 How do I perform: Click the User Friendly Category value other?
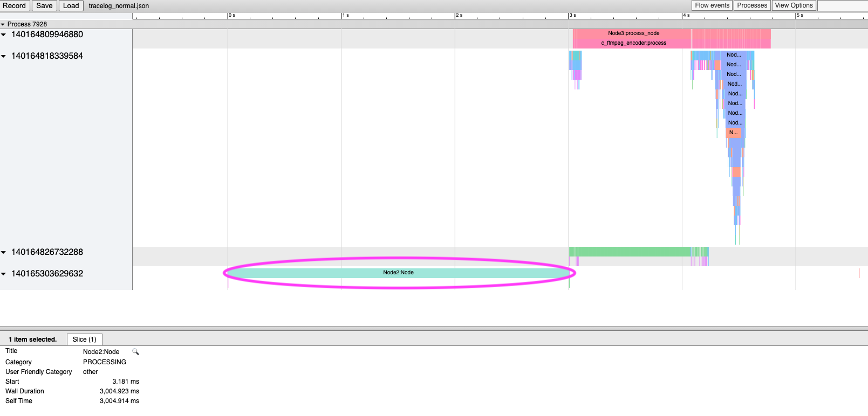[x=91, y=372]
